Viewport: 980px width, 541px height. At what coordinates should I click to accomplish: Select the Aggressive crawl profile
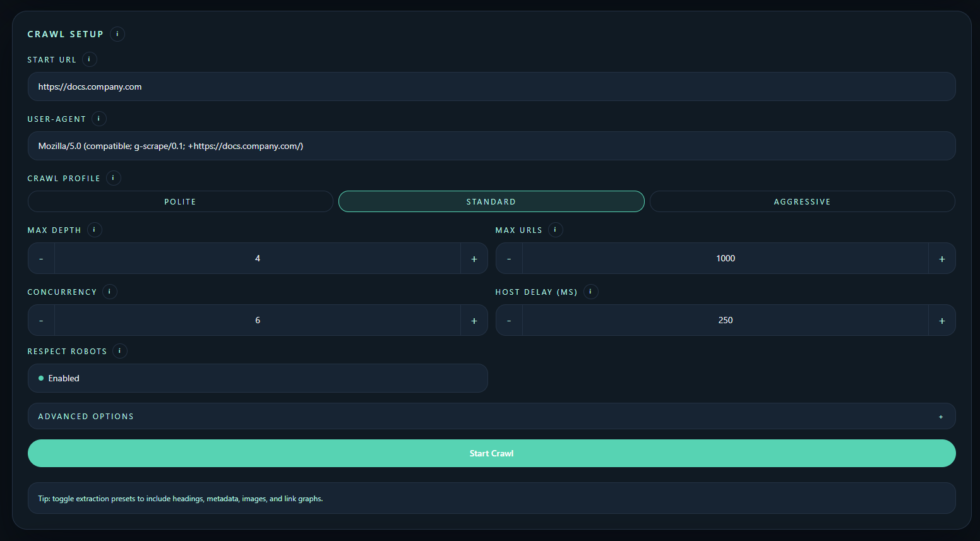tap(802, 201)
